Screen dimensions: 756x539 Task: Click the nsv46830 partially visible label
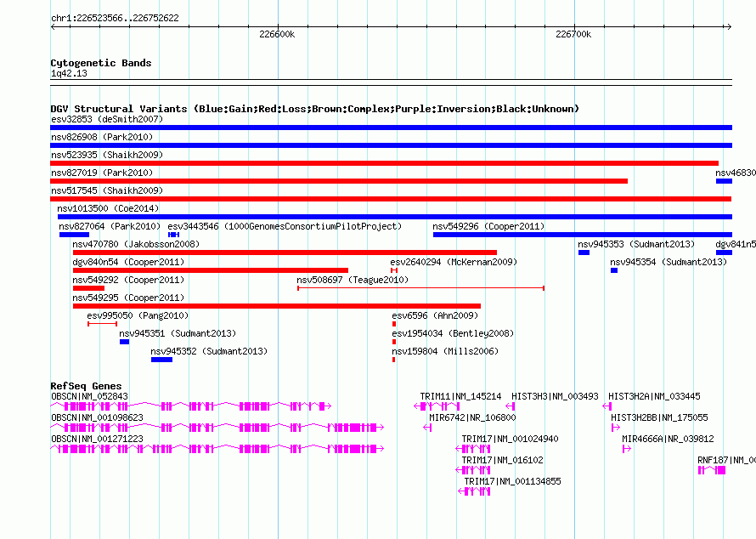coord(736,173)
